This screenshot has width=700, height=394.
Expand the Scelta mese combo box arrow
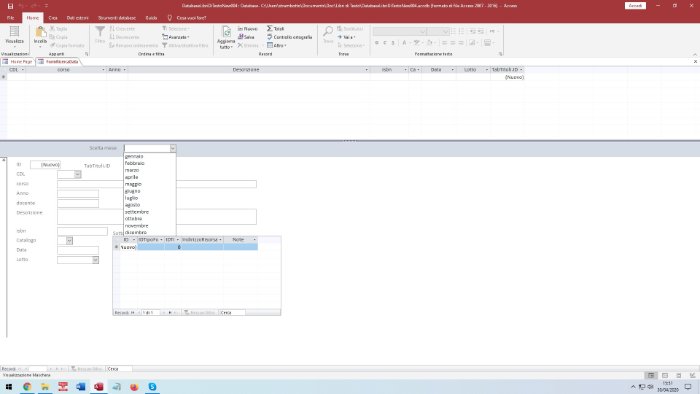173,148
